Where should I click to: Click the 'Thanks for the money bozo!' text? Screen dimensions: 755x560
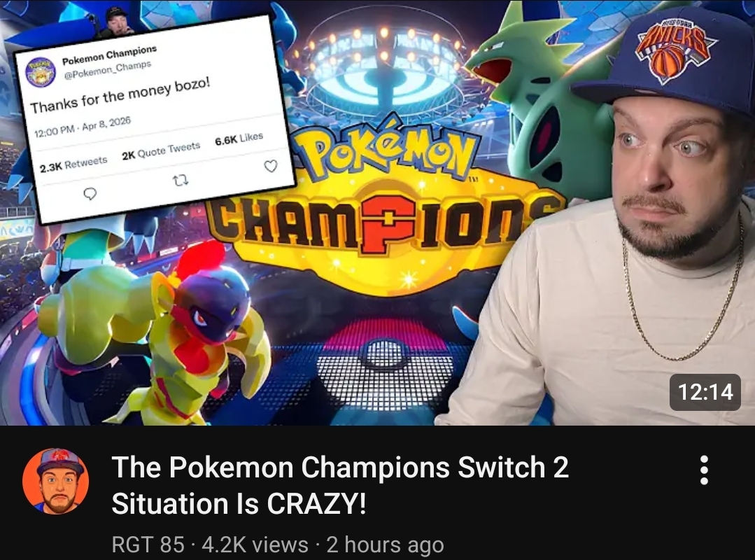120,95
